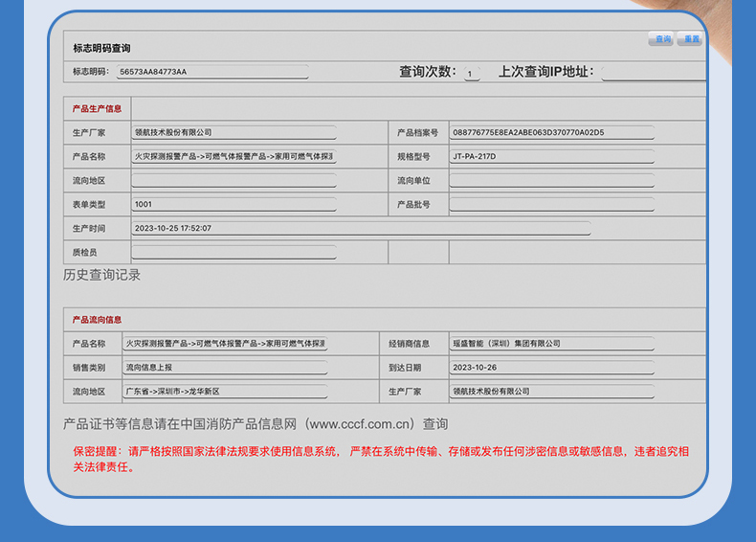Image resolution: width=756 pixels, height=542 pixels.
Task: Click the 到达日期 field showing 2023-10-26
Action: click(x=552, y=367)
